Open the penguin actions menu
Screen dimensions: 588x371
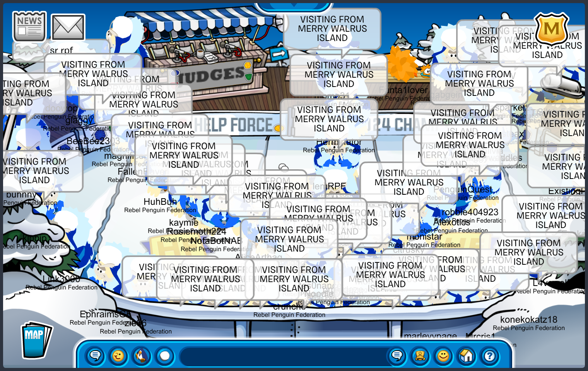tap(142, 356)
